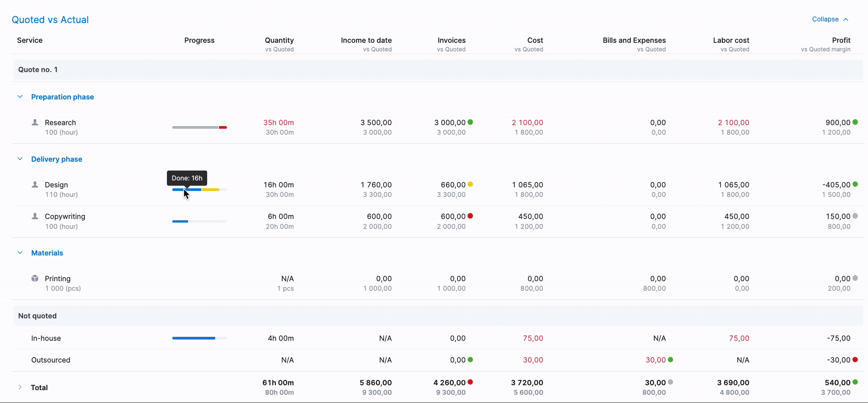Click the person icon beside Design
The image size is (868, 403).
(x=35, y=184)
